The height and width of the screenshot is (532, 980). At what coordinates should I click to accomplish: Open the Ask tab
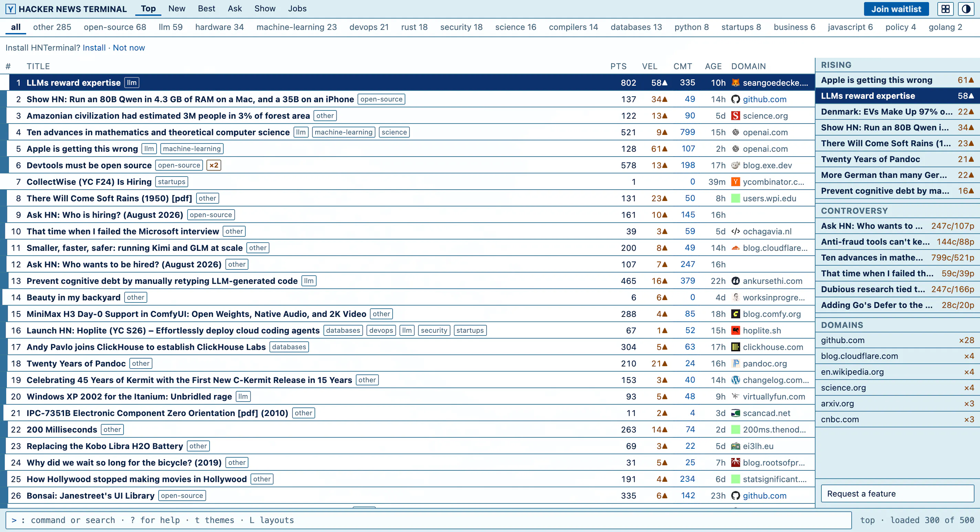coord(235,8)
